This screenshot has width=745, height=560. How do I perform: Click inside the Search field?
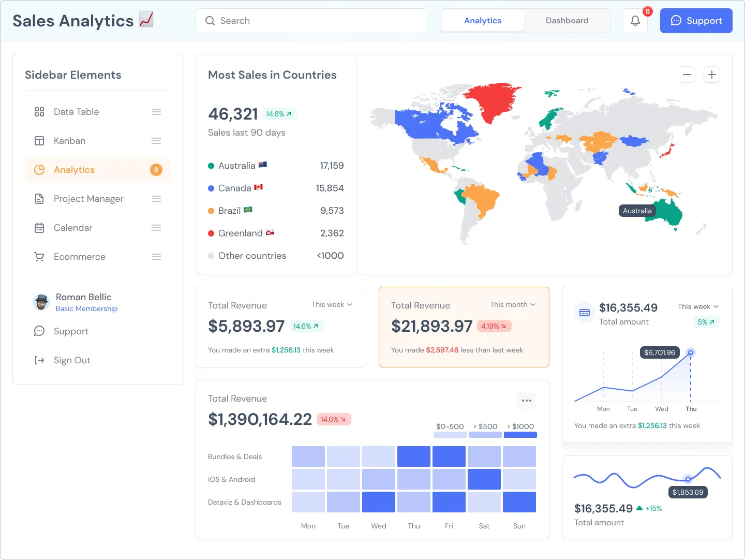click(310, 21)
